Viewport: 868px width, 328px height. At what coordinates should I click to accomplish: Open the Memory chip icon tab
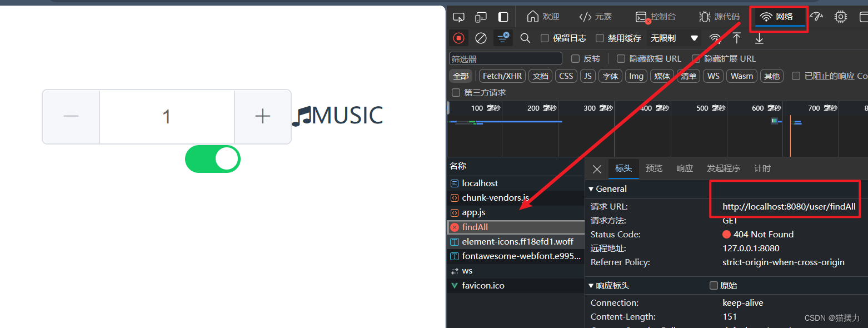[841, 17]
